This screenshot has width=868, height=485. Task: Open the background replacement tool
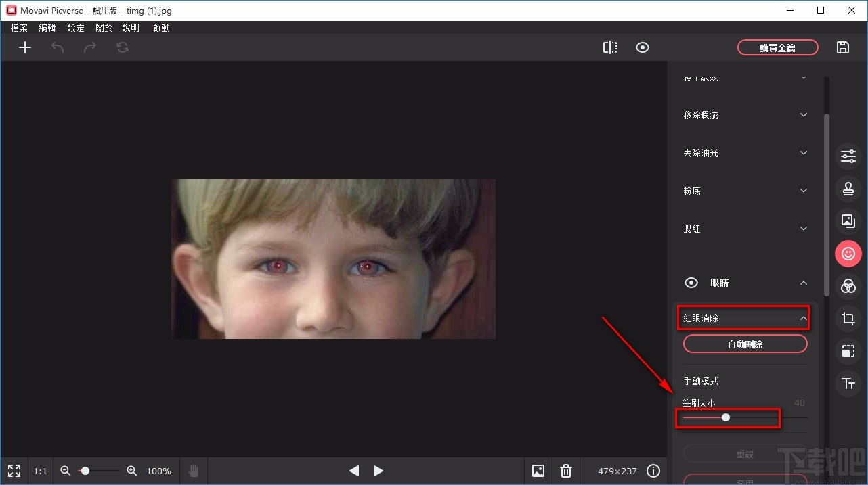[x=848, y=221]
